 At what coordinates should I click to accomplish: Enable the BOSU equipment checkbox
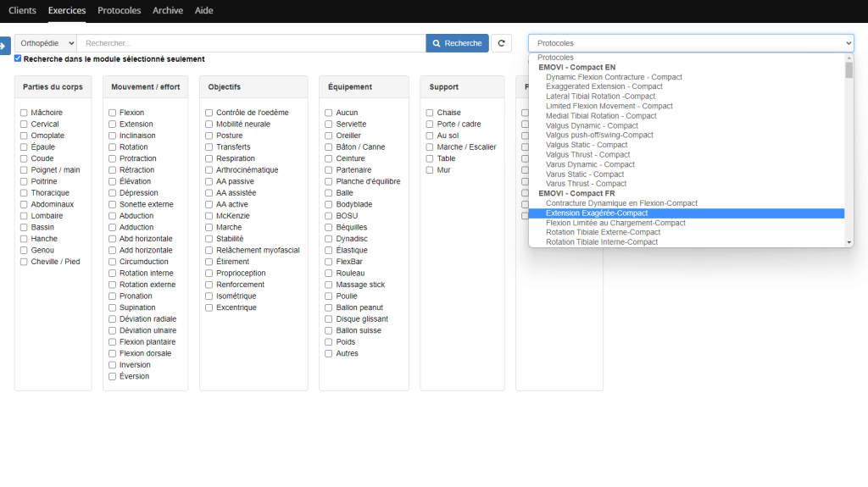tap(329, 216)
